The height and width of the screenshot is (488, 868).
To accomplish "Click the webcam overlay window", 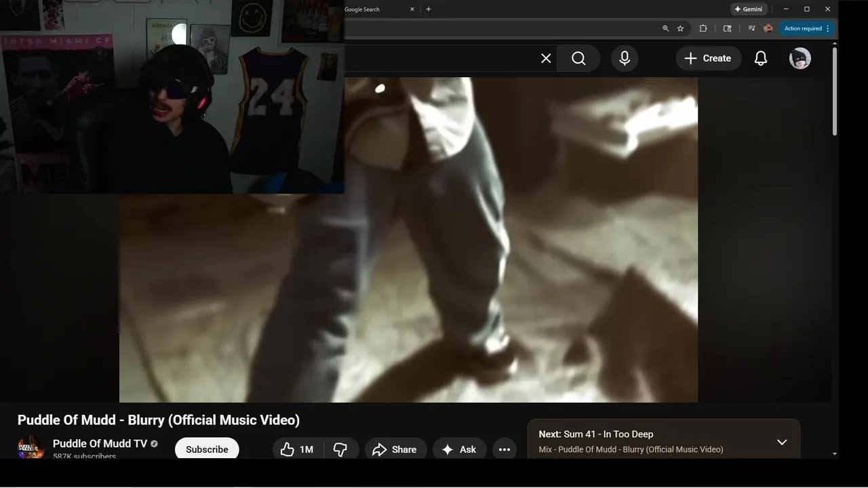I will click(x=172, y=97).
